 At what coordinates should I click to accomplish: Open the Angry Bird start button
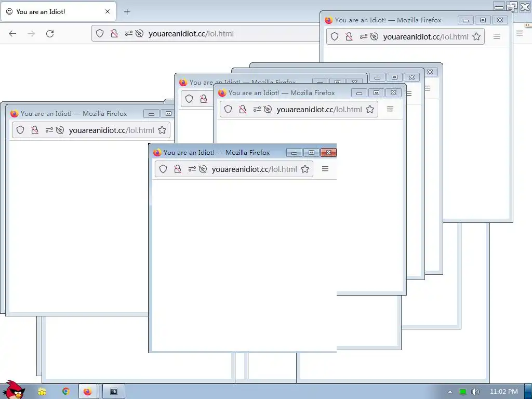click(x=13, y=390)
